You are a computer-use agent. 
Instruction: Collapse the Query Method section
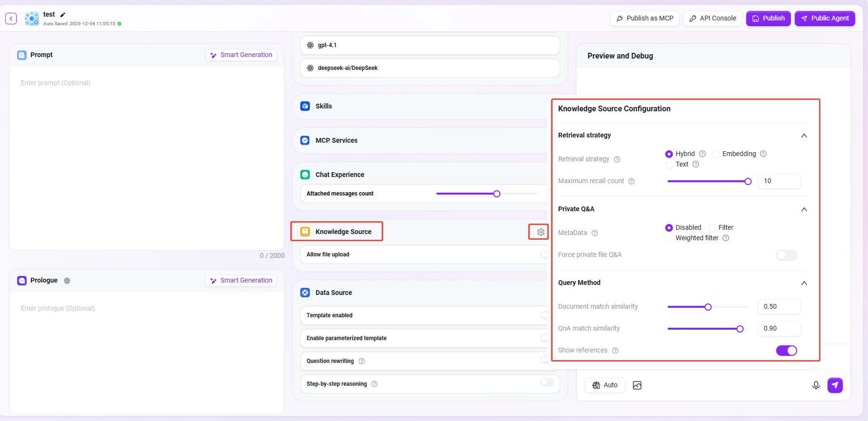pos(804,283)
